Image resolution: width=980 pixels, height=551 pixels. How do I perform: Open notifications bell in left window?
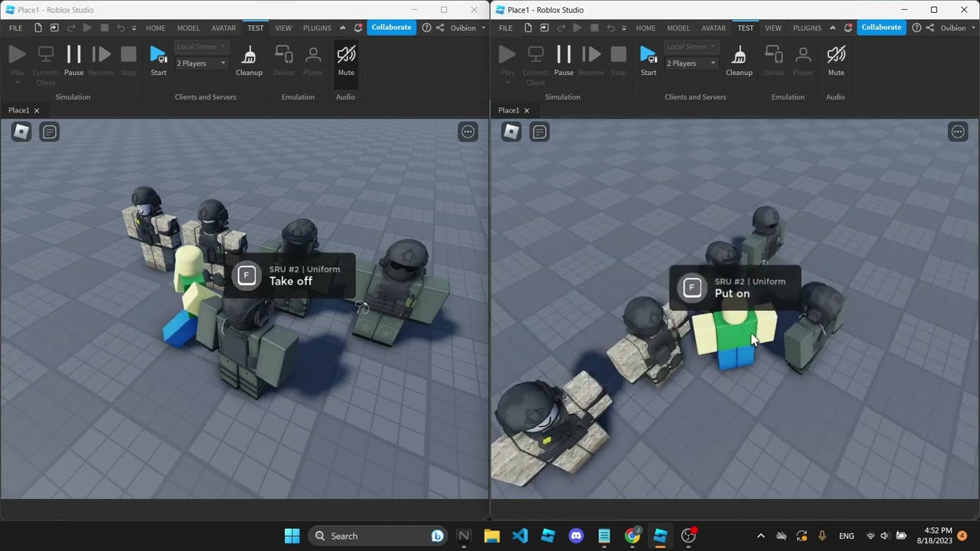pyautogui.click(x=358, y=28)
